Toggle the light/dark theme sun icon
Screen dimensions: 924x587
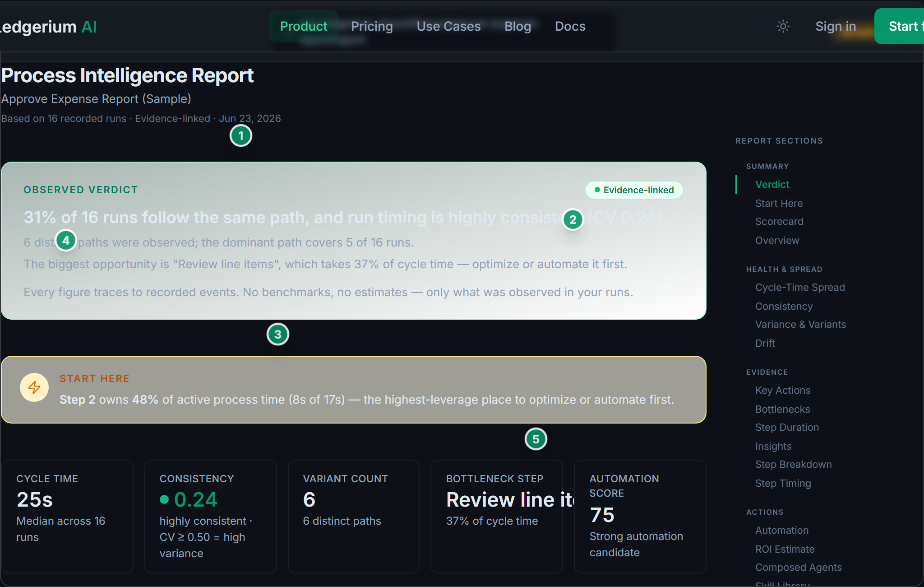[x=783, y=26]
